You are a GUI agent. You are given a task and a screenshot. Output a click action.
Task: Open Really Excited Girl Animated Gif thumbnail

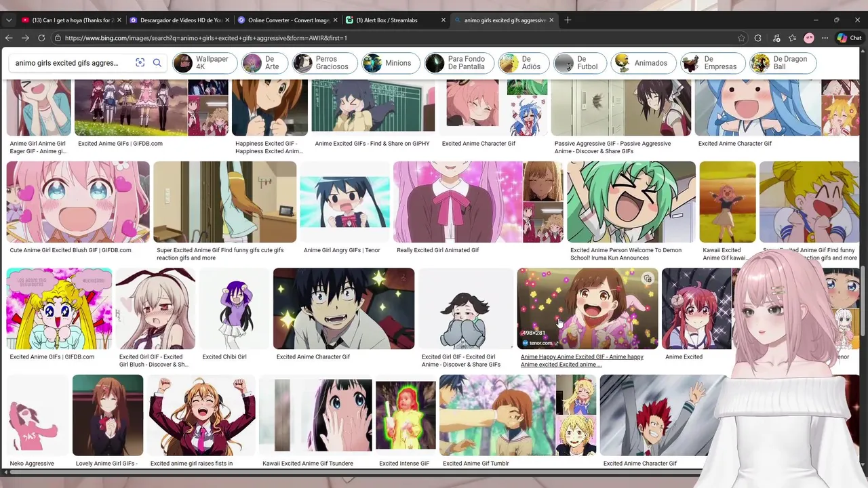pos(458,202)
